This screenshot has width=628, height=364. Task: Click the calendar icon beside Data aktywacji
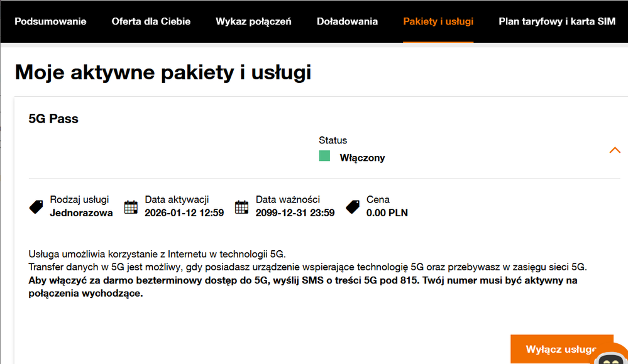click(131, 207)
